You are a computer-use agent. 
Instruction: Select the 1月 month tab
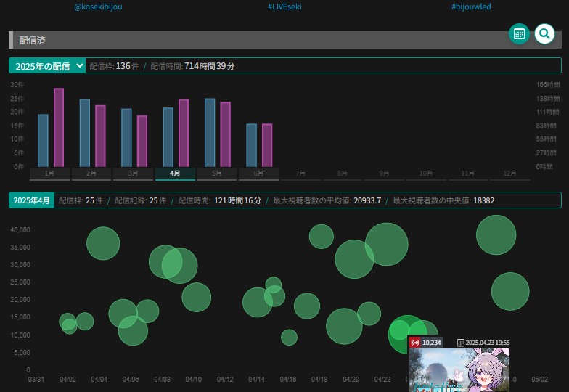click(49, 173)
